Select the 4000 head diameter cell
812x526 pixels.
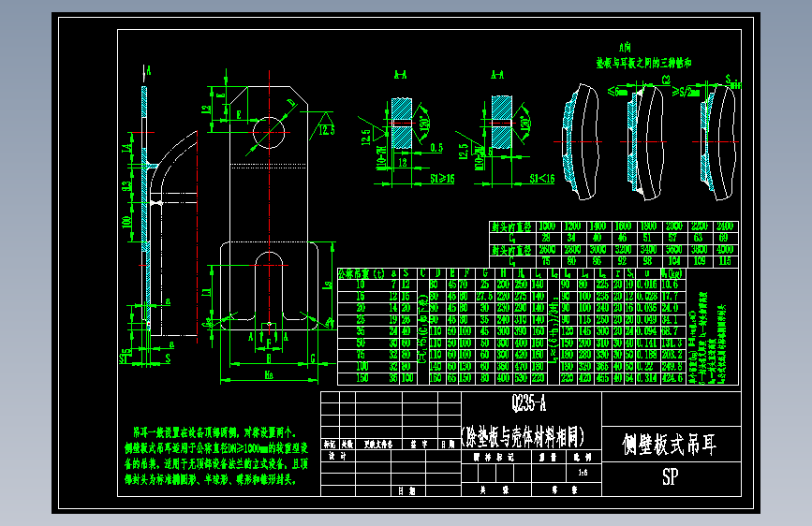[725, 250]
